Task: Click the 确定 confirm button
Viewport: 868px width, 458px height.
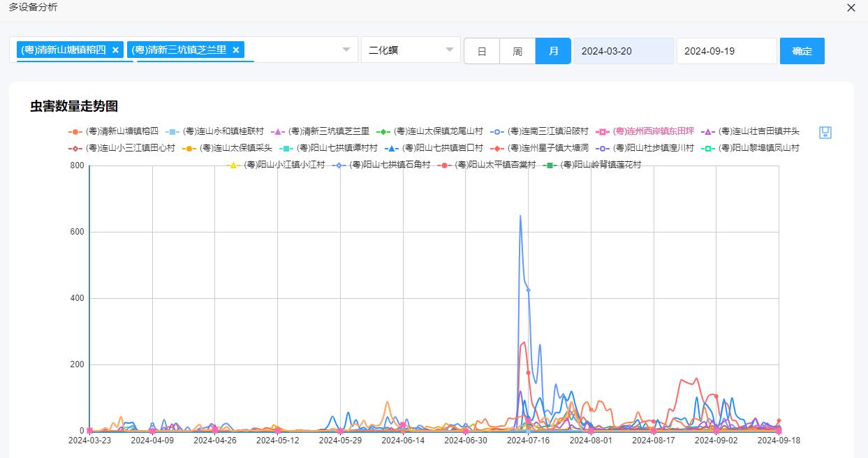Action: pos(802,51)
